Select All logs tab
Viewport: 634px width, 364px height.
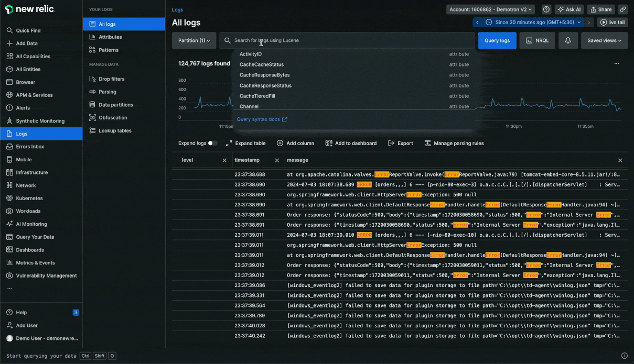coord(124,24)
